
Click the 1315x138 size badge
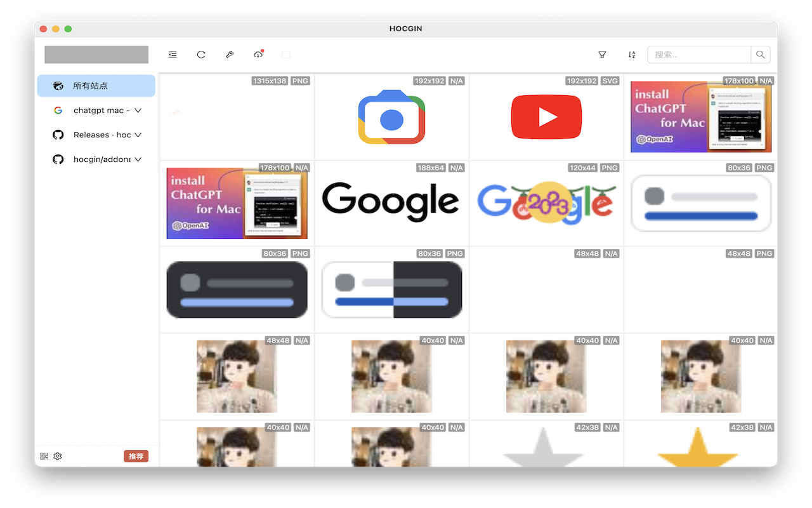point(270,81)
